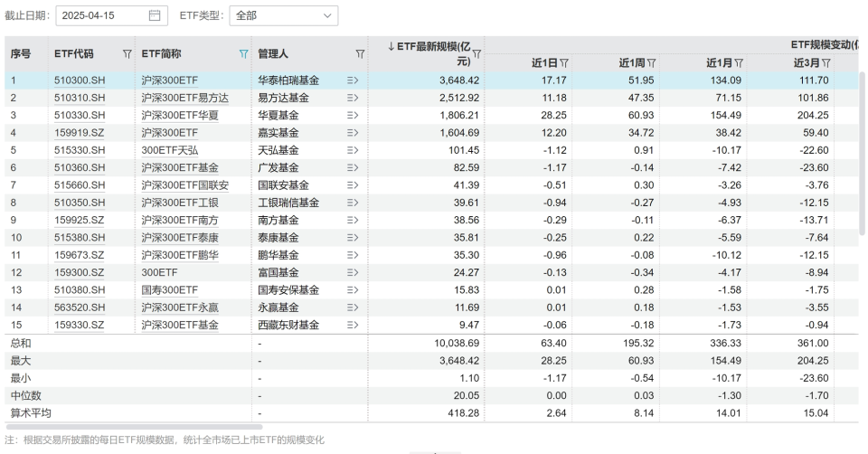Select size value 3,648.42 in row 1
The image size is (868, 454).
click(x=459, y=80)
